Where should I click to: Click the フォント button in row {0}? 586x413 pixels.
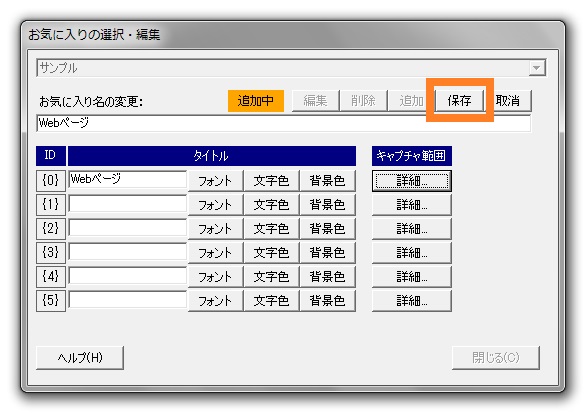[x=215, y=181]
